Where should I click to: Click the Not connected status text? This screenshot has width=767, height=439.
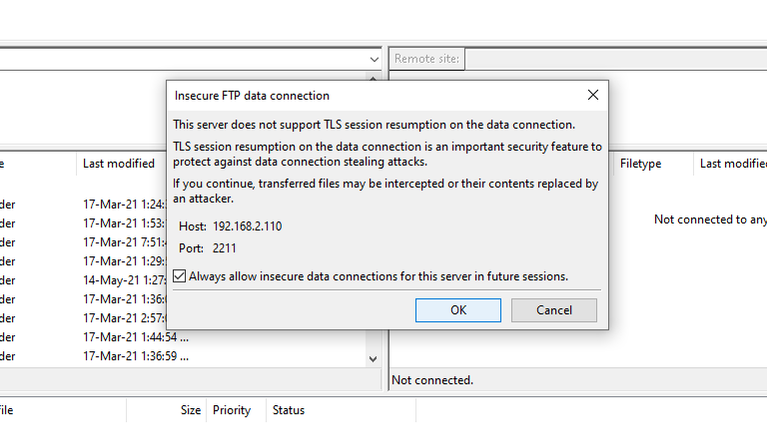432,380
